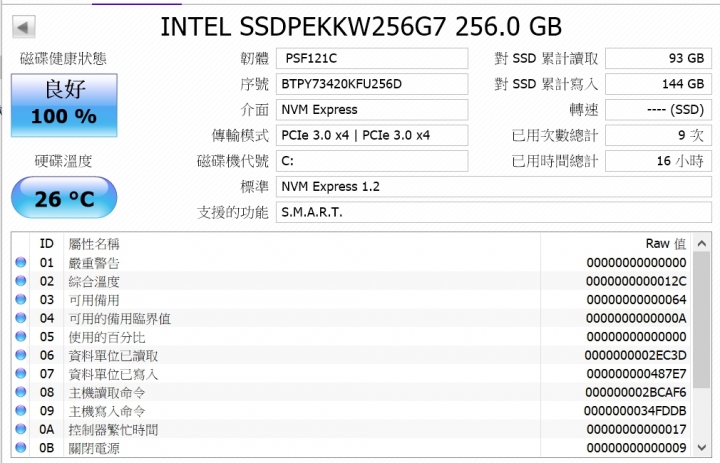The height and width of the screenshot is (463, 720).
Task: Click the blue status icon for attribute 0B
Action: point(21,447)
